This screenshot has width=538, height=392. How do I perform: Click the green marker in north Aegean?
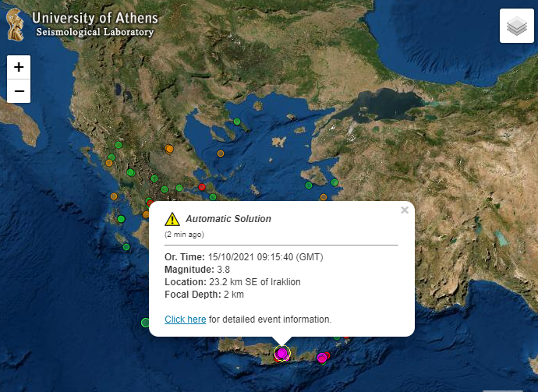coord(237,122)
